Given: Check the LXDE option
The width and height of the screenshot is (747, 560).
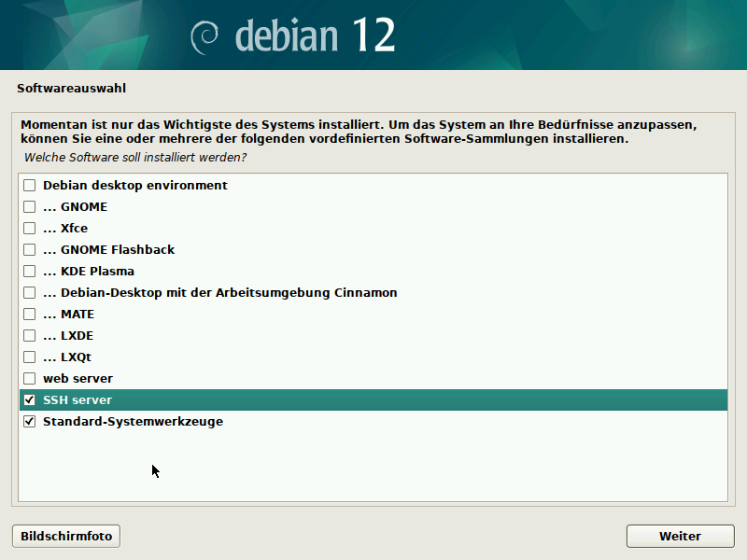Looking at the screenshot, I should point(29,335).
